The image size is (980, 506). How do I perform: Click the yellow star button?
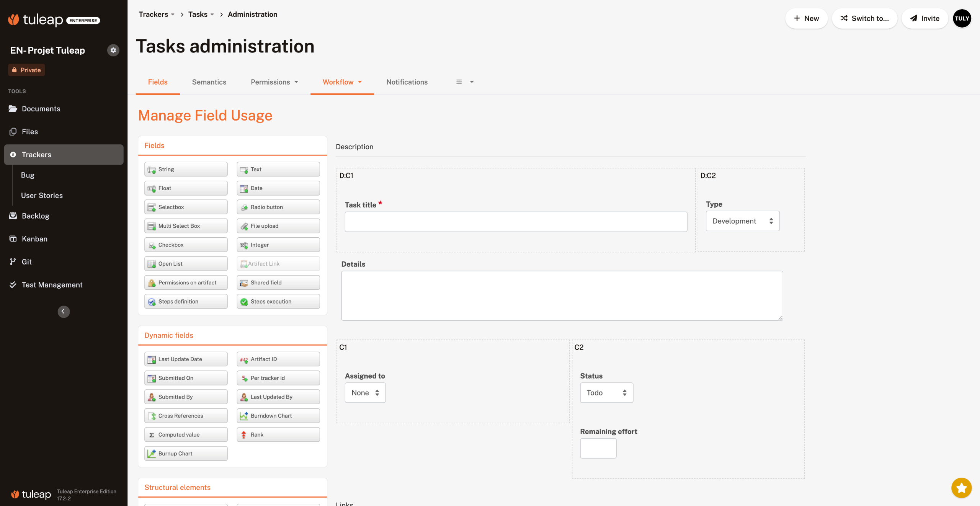pos(961,488)
